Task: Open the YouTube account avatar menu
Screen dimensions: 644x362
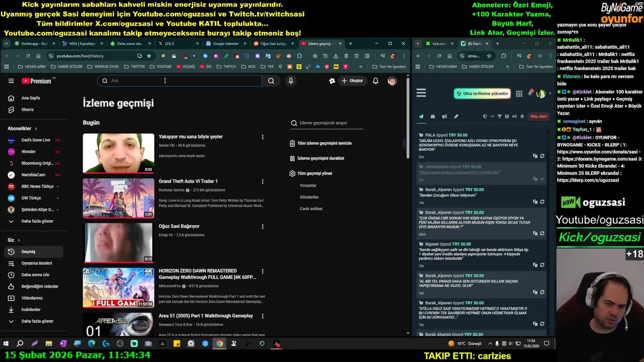Action: [392, 81]
